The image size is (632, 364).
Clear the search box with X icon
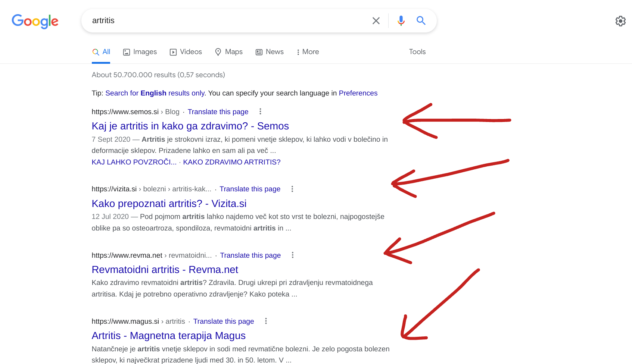coord(376,21)
